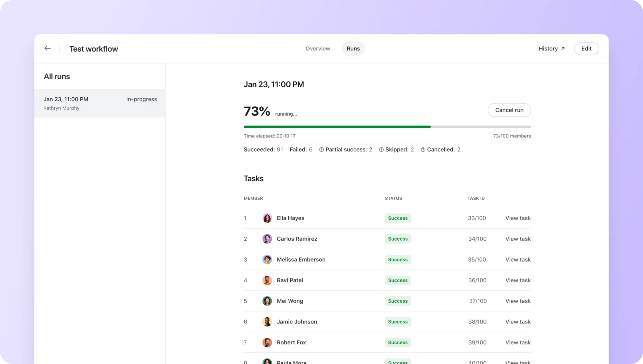Image resolution: width=643 pixels, height=364 pixels.
Task: Click Mei Wong's avatar
Action: tap(267, 301)
